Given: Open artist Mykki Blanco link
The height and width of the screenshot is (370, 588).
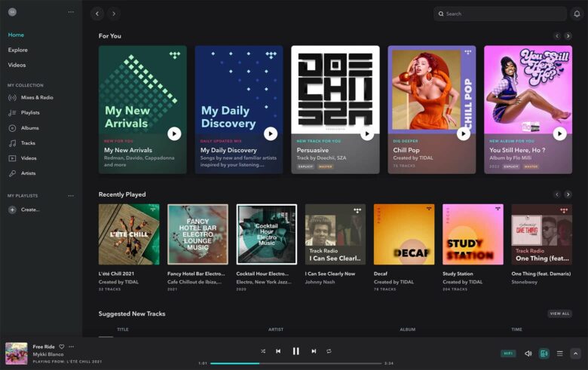Looking at the screenshot, I should (x=48, y=354).
